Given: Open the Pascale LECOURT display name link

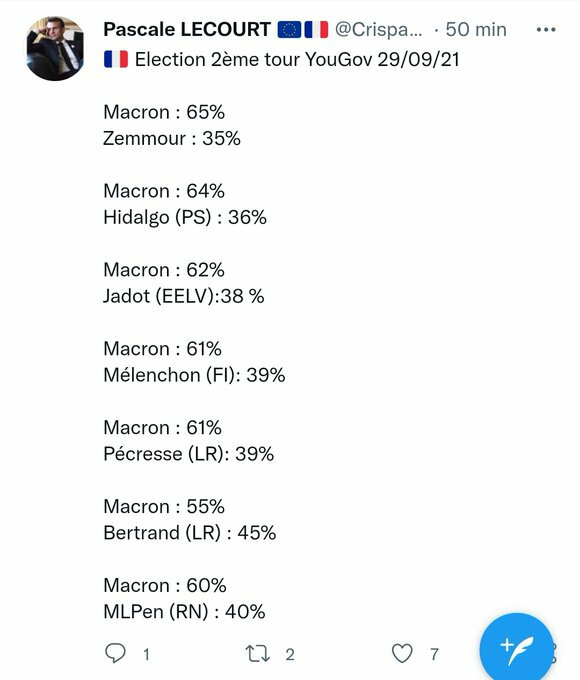Looking at the screenshot, I should tap(187, 29).
